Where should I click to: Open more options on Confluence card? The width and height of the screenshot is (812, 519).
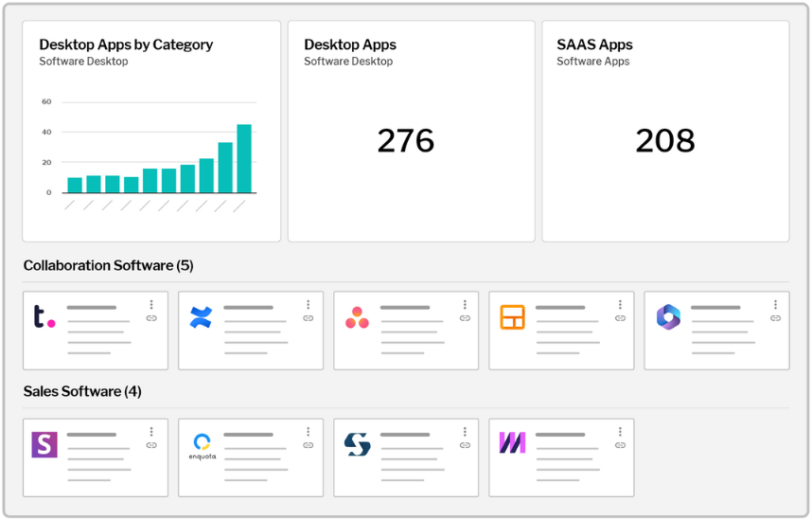pyautogui.click(x=309, y=304)
